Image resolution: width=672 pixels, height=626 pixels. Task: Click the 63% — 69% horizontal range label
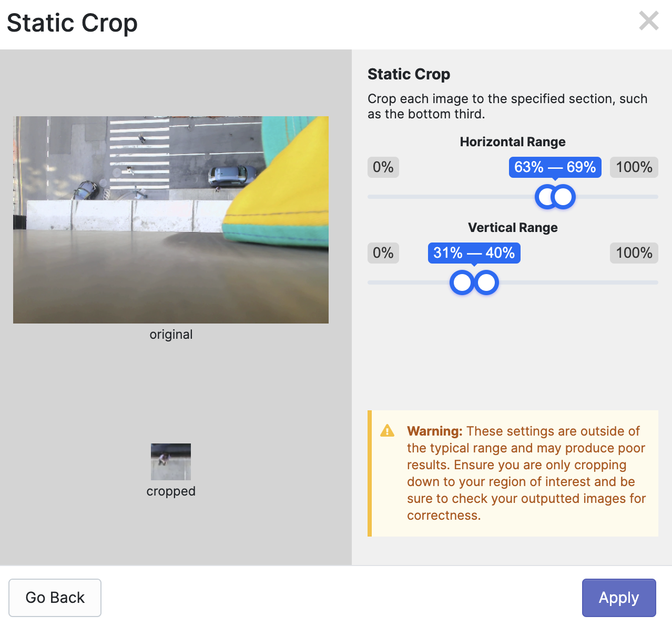point(555,167)
